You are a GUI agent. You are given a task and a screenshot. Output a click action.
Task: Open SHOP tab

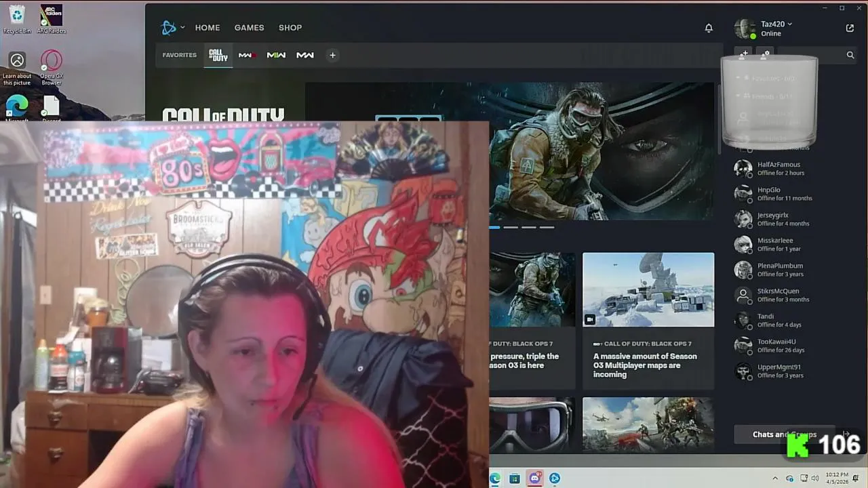pos(290,28)
